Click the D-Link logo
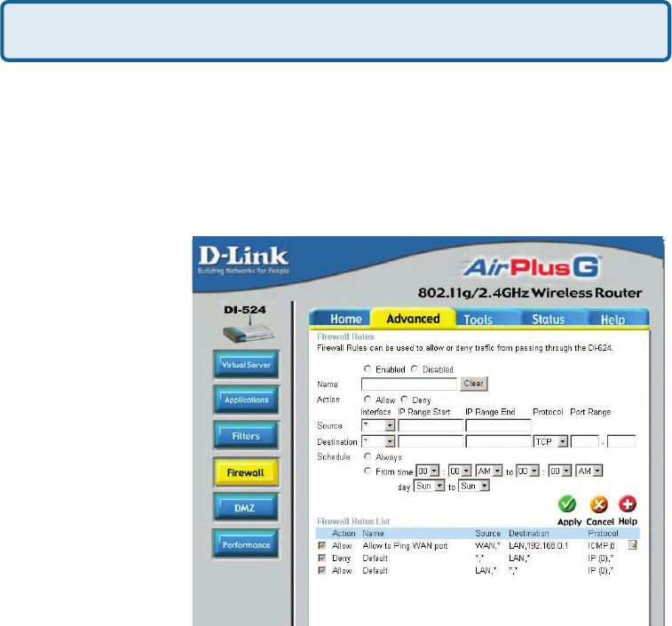This screenshot has width=672, height=626. (x=243, y=260)
